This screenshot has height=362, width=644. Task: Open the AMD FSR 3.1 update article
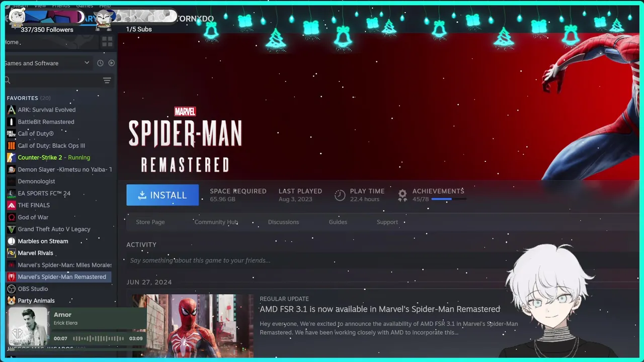point(380,309)
